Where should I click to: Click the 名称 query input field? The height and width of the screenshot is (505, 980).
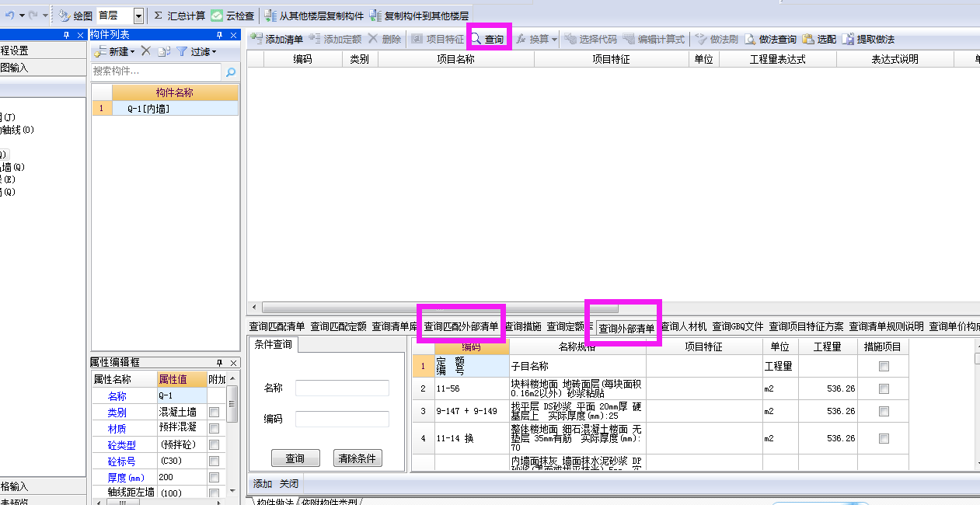[342, 388]
